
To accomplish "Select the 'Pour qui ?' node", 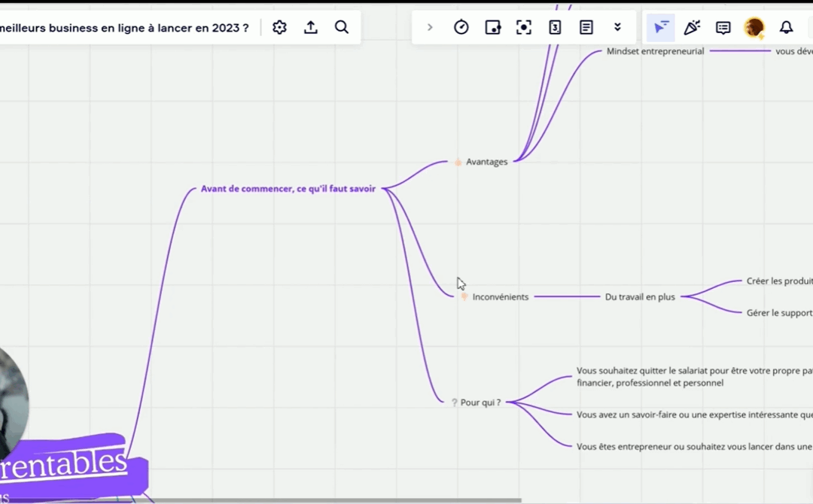I will pyautogui.click(x=480, y=402).
